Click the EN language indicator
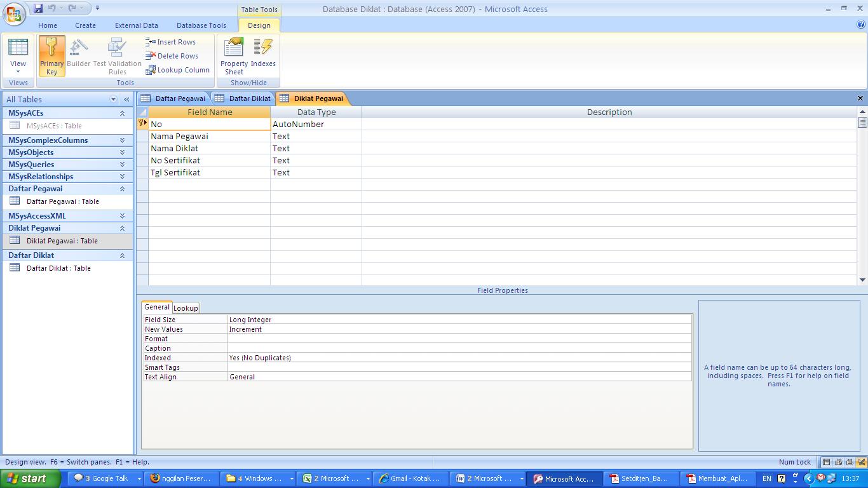The width and height of the screenshot is (868, 488). [x=767, y=478]
